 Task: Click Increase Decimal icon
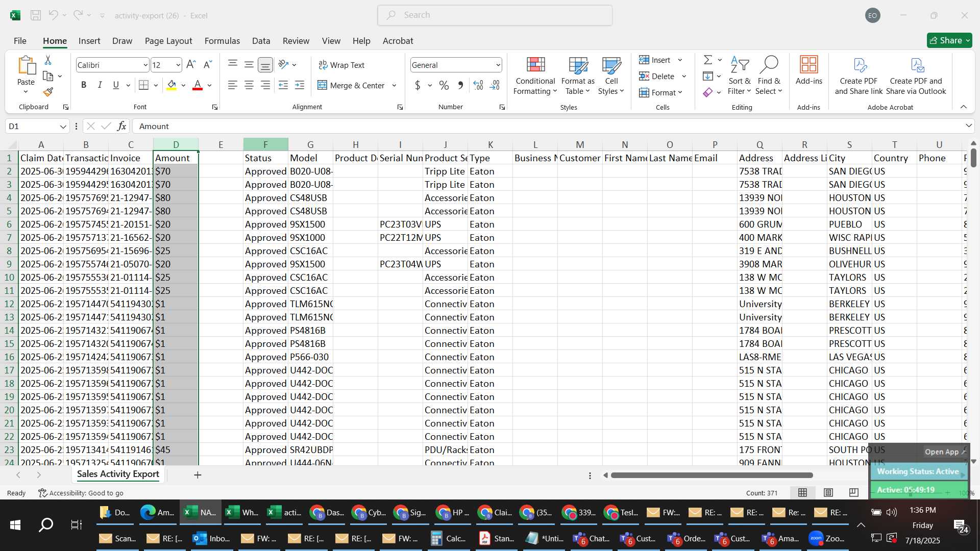(x=478, y=85)
